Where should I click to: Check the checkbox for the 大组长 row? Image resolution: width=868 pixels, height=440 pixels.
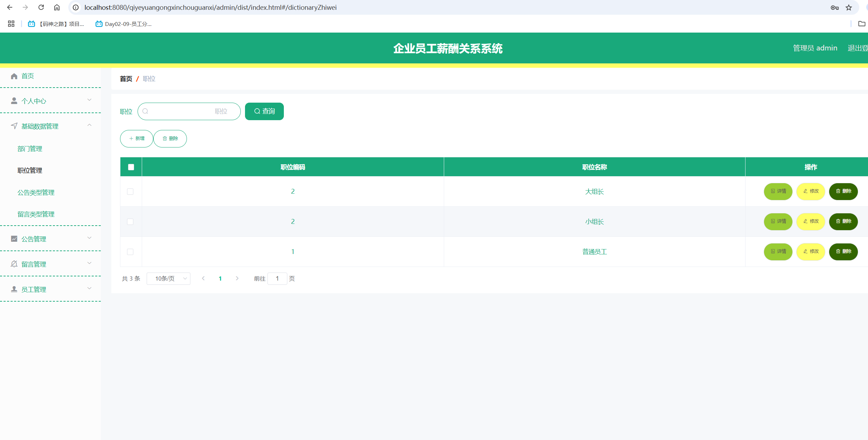click(130, 192)
